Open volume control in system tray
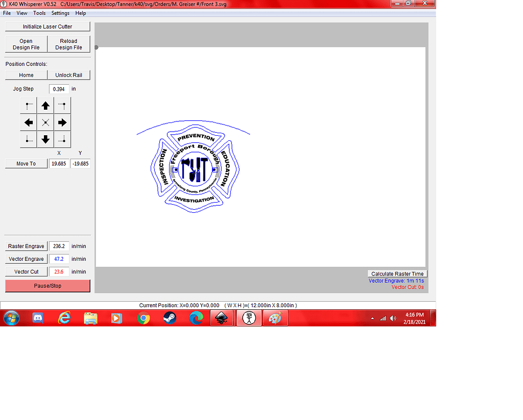This screenshot has width=523, height=420. [393, 318]
